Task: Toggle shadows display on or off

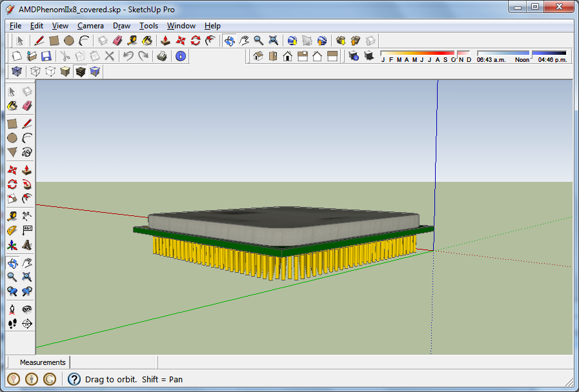Action: pos(369,56)
